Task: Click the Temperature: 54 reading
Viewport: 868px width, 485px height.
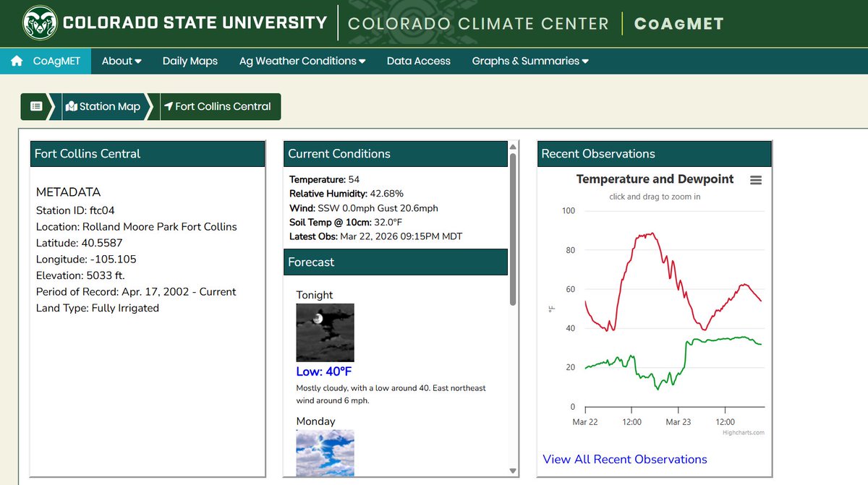Action: pyautogui.click(x=324, y=179)
